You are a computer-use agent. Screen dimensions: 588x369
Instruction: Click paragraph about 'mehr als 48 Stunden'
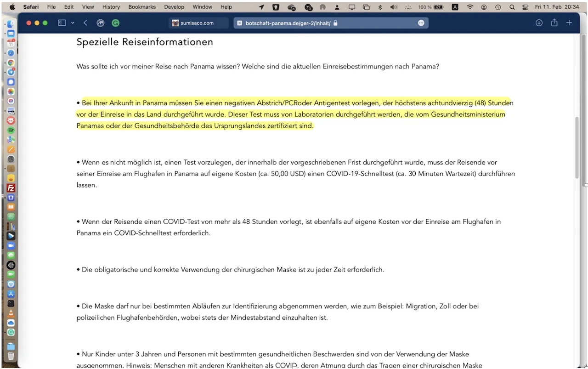point(288,227)
